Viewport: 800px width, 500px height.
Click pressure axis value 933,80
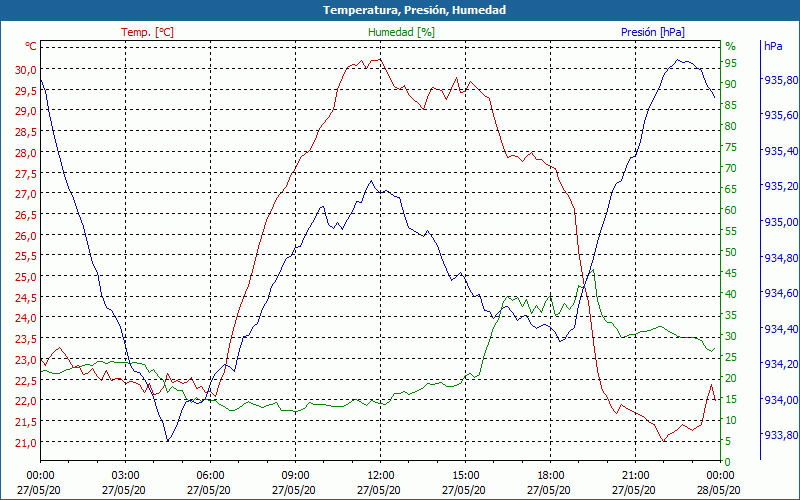780,435
